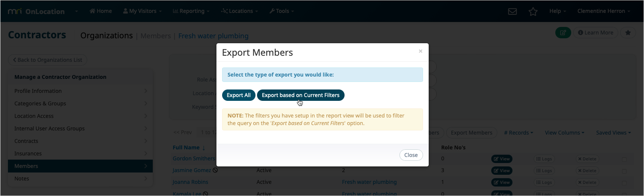The image size is (644, 196).
Task: Open Categories & Groups section
Action: coord(80,103)
